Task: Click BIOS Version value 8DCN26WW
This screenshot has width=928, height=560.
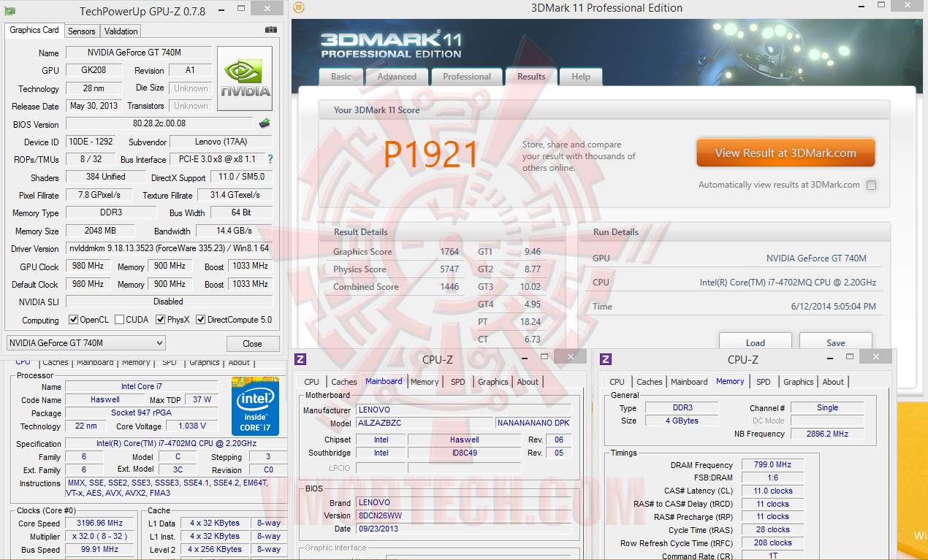Action: [x=463, y=515]
